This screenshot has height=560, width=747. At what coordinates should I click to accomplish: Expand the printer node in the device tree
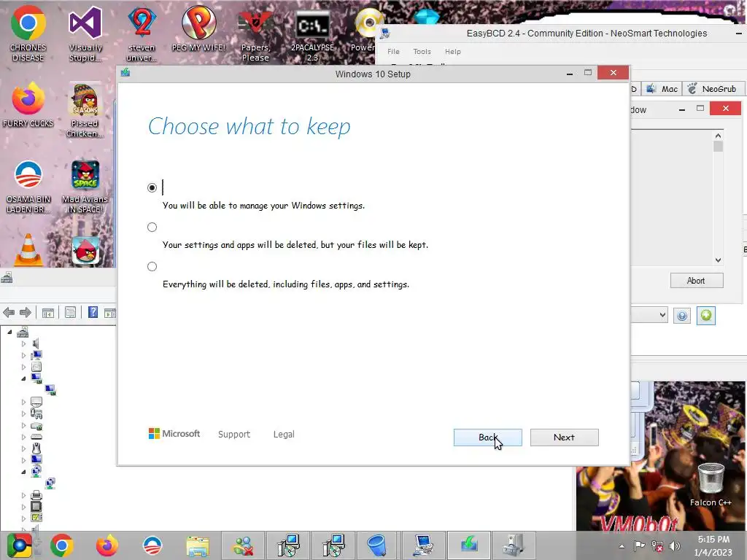coord(24,495)
